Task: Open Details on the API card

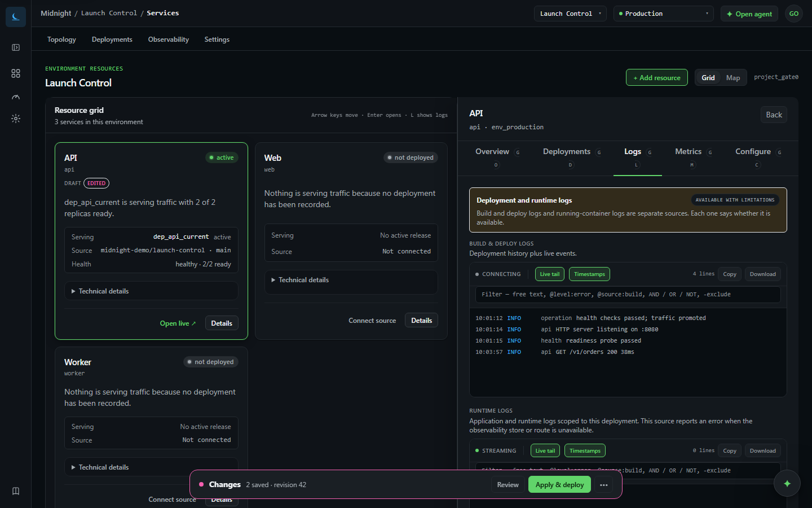Action: [x=222, y=323]
